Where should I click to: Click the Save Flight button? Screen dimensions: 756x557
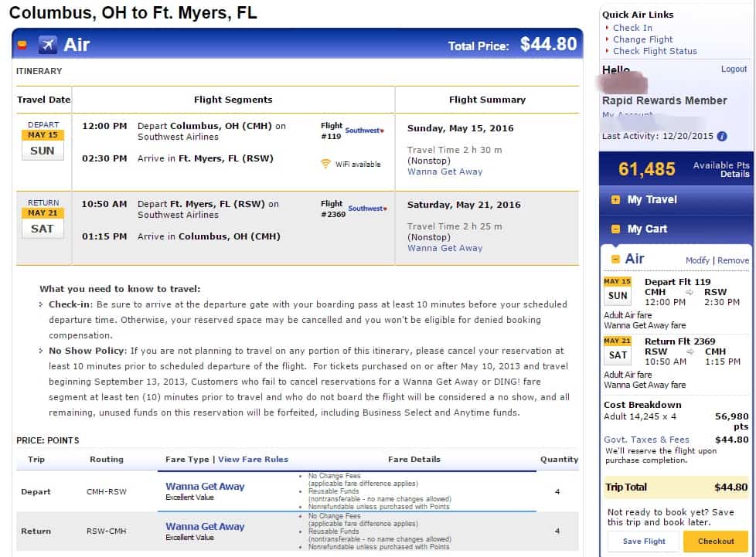point(644,541)
